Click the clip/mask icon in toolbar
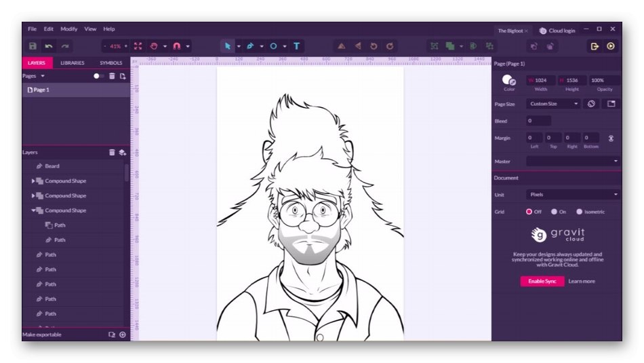The height and width of the screenshot is (363, 644). point(473,46)
